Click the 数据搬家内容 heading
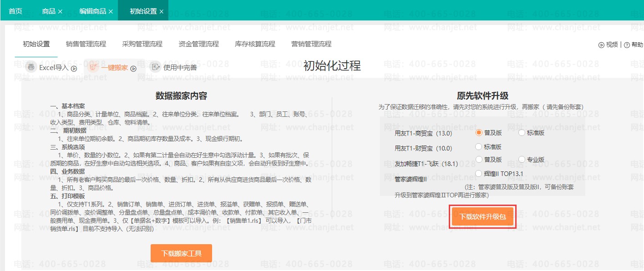Viewport: 644px width, 271px height. click(x=182, y=96)
